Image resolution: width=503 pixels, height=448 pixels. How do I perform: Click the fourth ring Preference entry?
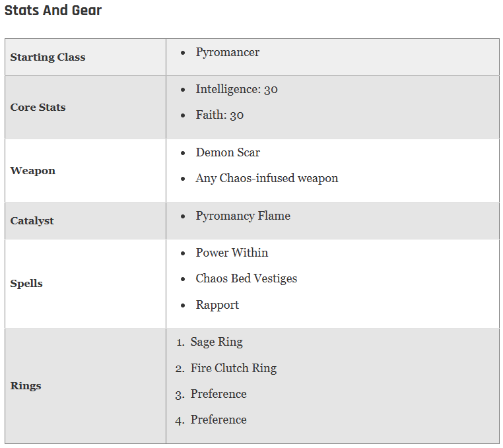point(218,420)
